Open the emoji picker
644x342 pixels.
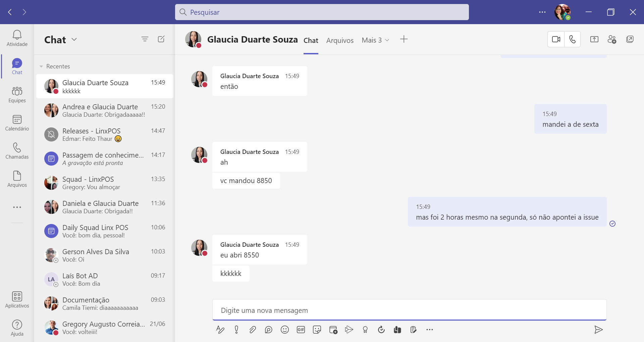(285, 330)
